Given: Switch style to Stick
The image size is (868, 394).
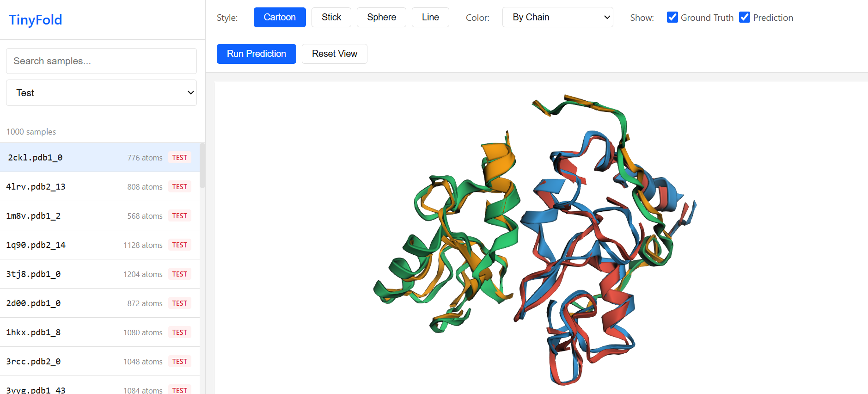Looking at the screenshot, I should click(x=331, y=18).
